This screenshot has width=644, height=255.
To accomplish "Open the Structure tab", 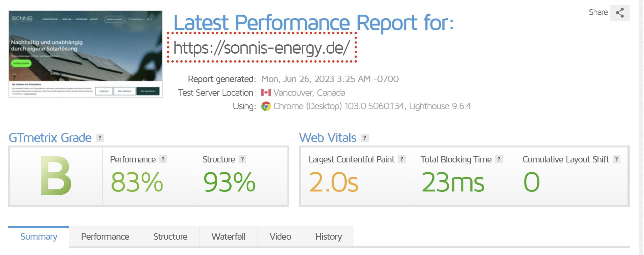I will [170, 237].
